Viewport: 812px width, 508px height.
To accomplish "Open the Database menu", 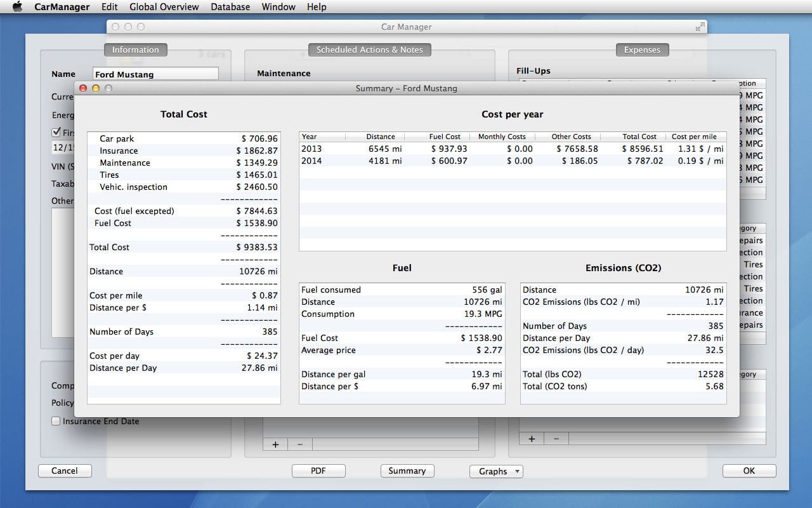I will coord(230,7).
